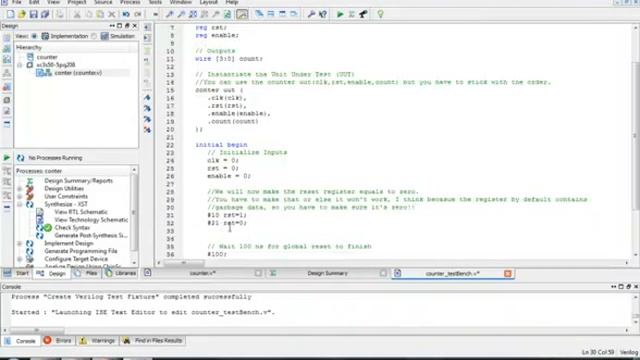Open the Find in Files Results tab
Viewport: 640px width, 360px height.
coord(153,340)
